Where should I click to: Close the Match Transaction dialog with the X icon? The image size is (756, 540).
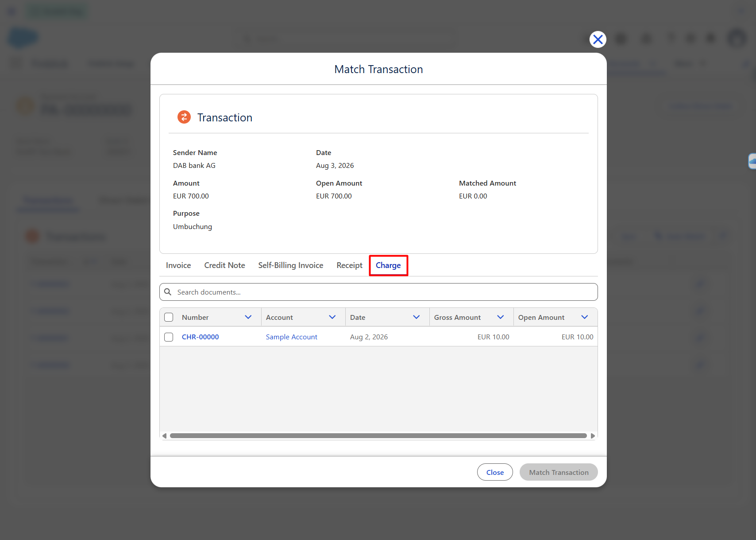click(598, 39)
